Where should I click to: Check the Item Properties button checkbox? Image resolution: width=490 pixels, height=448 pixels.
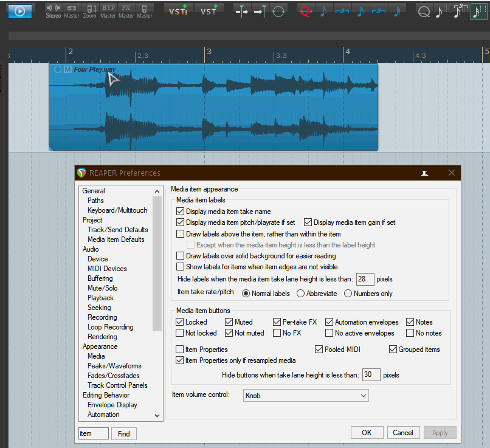[x=180, y=350]
